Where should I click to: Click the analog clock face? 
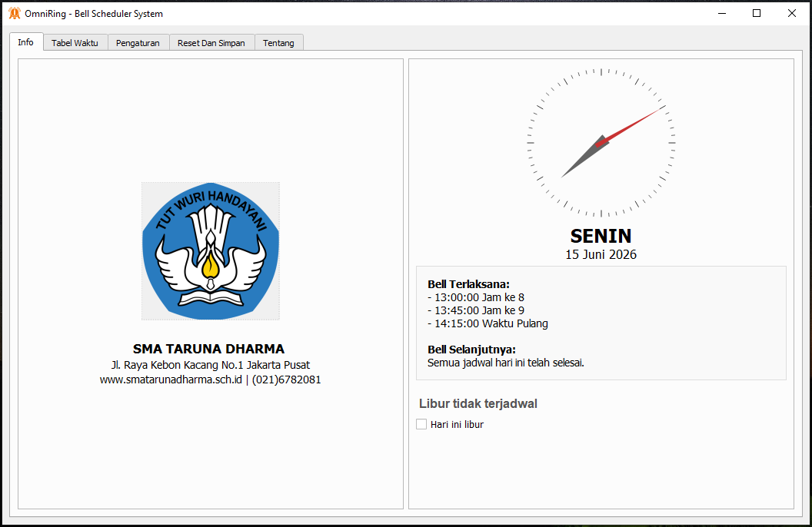(601, 143)
